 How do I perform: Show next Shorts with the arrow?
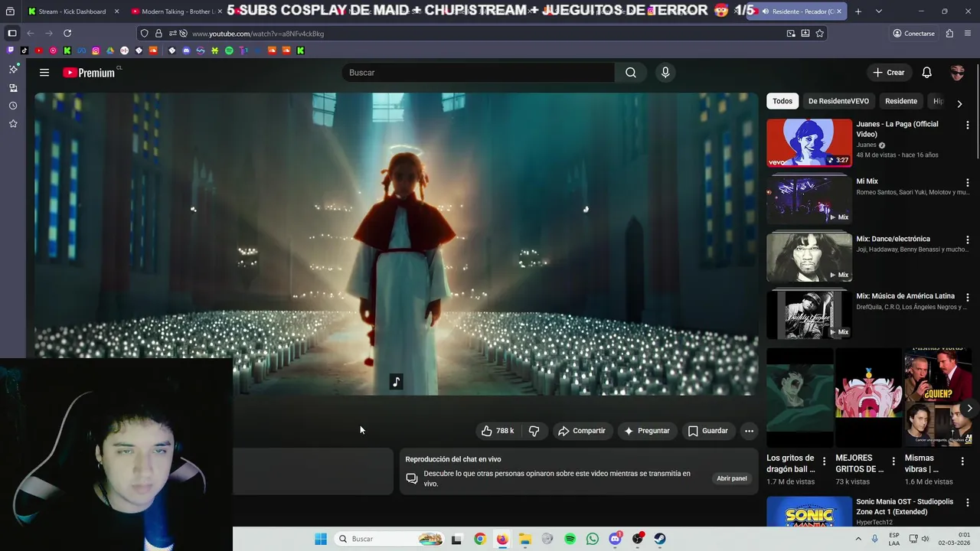pyautogui.click(x=969, y=408)
